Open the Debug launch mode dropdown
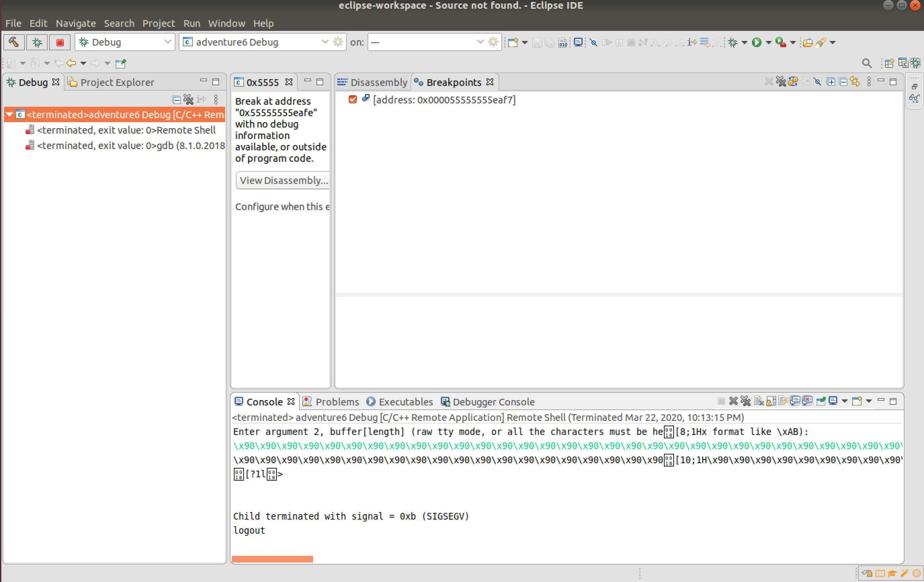Viewport: 924px width, 582px height. point(167,42)
